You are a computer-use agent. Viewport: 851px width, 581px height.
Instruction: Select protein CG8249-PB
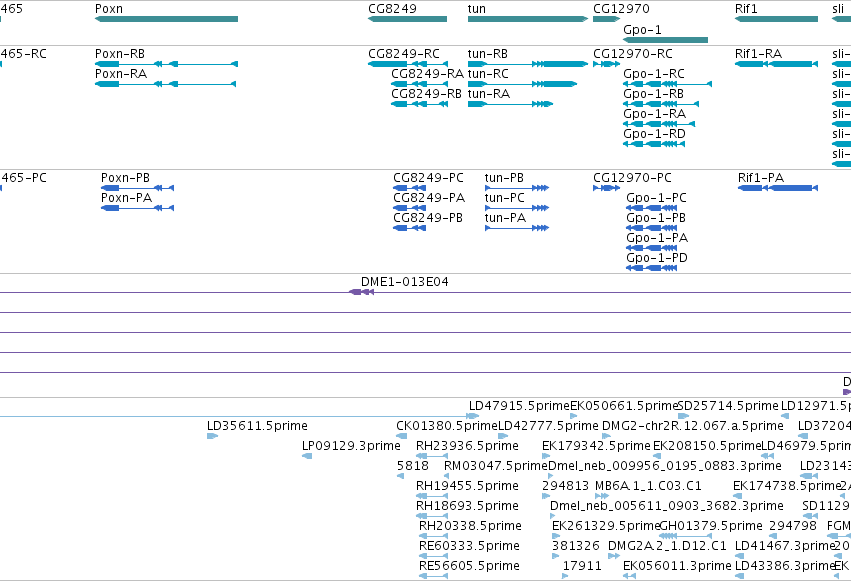tap(409, 228)
